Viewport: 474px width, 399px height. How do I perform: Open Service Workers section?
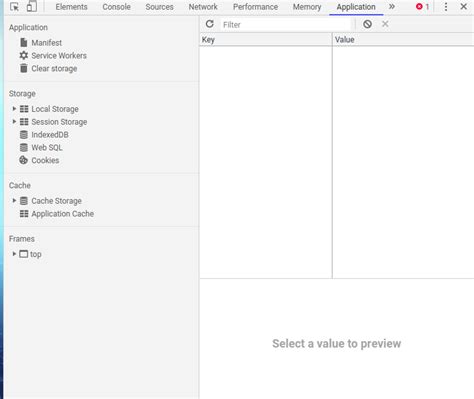click(x=59, y=56)
